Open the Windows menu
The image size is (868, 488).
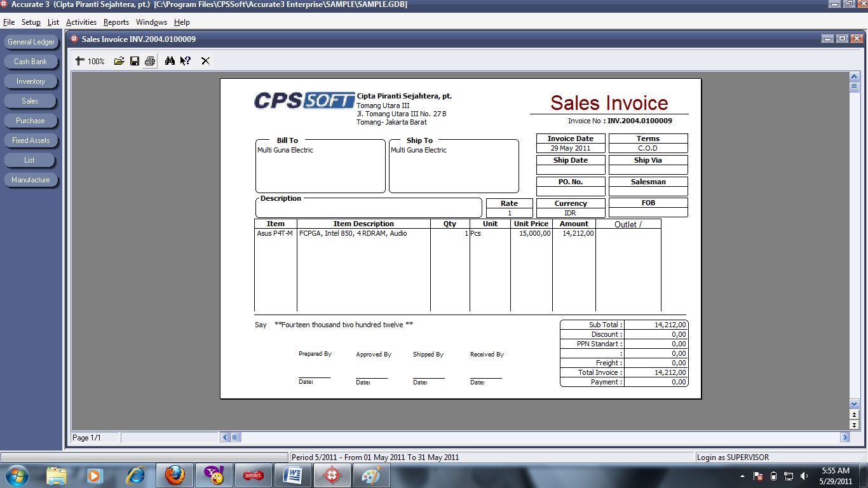[151, 22]
